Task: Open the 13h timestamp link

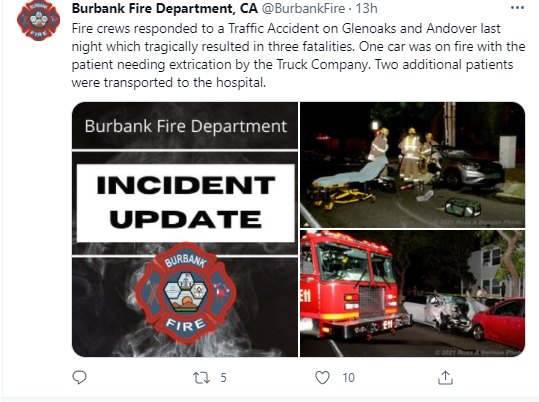Action: point(366,8)
